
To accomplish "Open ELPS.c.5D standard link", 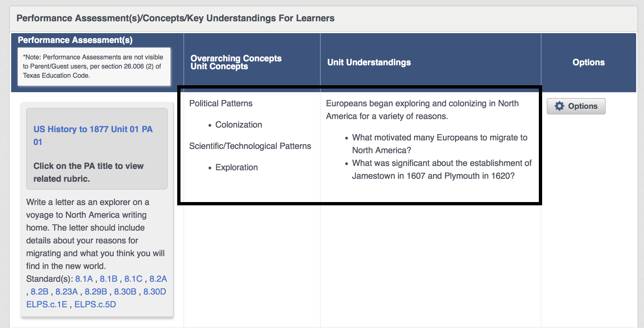I will point(95,304).
